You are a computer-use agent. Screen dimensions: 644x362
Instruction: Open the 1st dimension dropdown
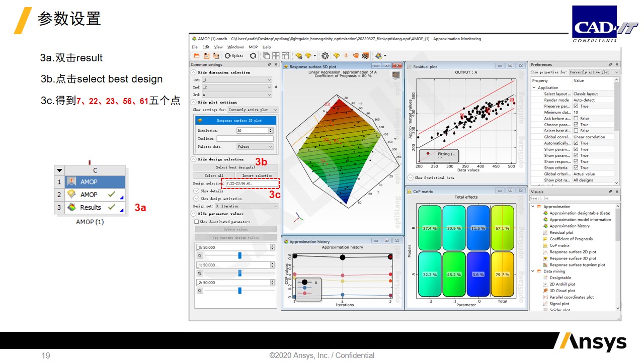(x=236, y=80)
